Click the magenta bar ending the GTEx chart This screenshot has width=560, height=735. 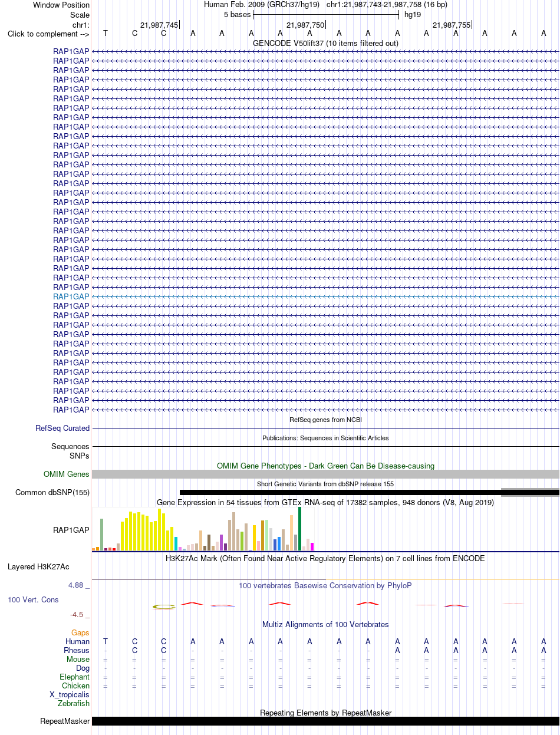(312, 546)
